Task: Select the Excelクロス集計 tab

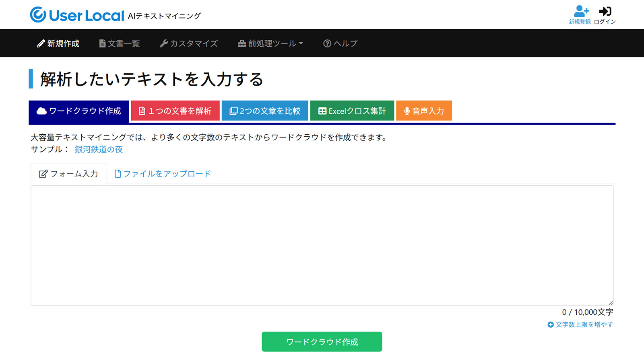Action: point(352,111)
